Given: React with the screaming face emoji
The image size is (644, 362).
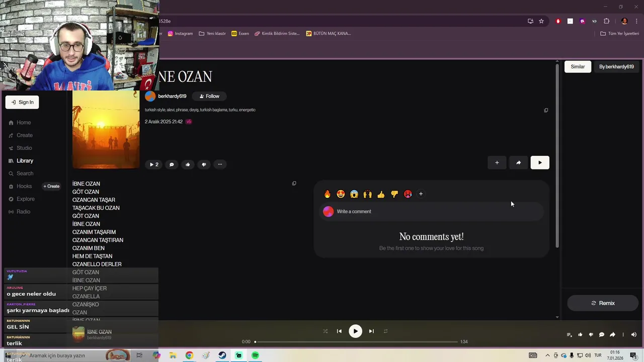Looking at the screenshot, I should (x=354, y=194).
